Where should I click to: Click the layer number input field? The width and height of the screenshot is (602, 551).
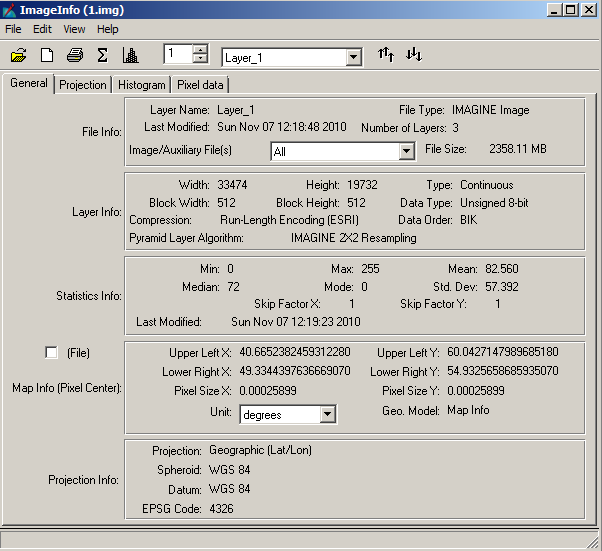(177, 54)
